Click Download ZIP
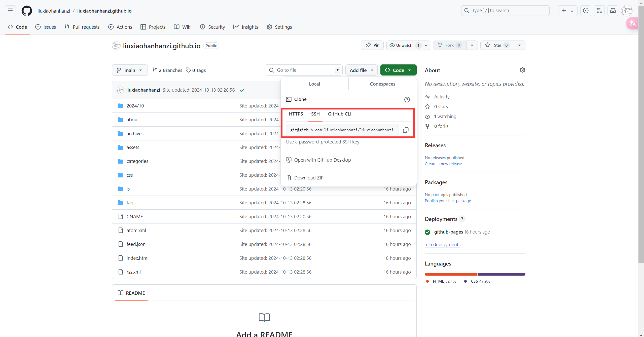The width and height of the screenshot is (644, 337). (x=309, y=178)
